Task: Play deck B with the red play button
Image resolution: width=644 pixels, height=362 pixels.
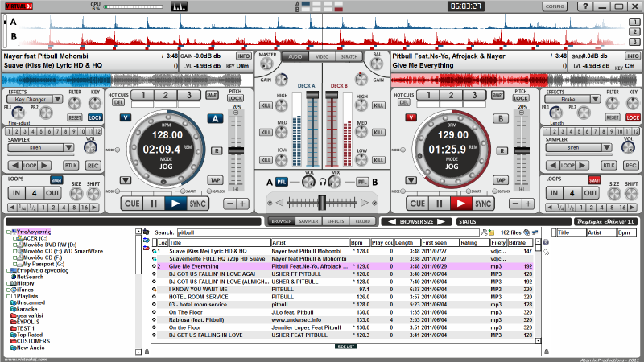Action: 460,204
